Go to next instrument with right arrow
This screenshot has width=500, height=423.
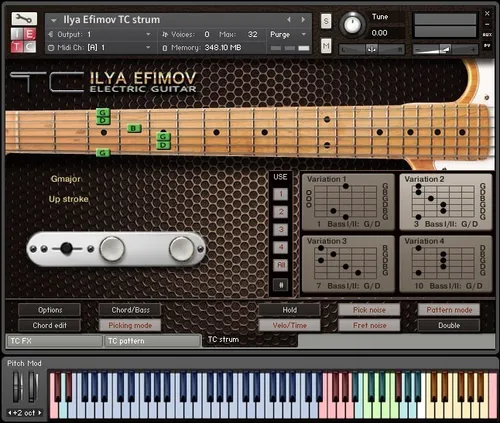click(303, 20)
